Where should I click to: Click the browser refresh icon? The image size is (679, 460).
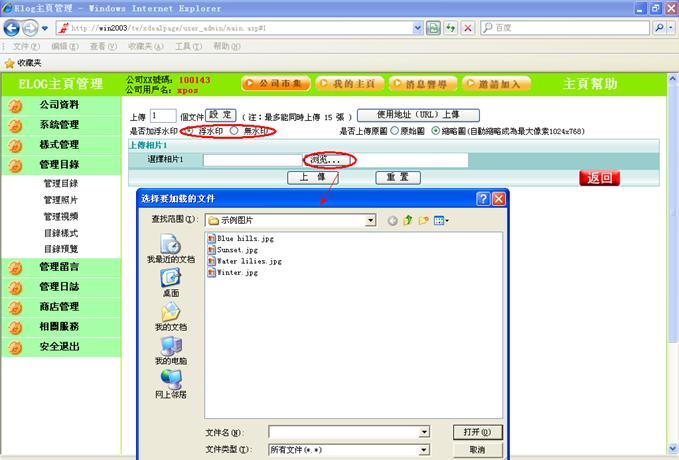(x=451, y=28)
